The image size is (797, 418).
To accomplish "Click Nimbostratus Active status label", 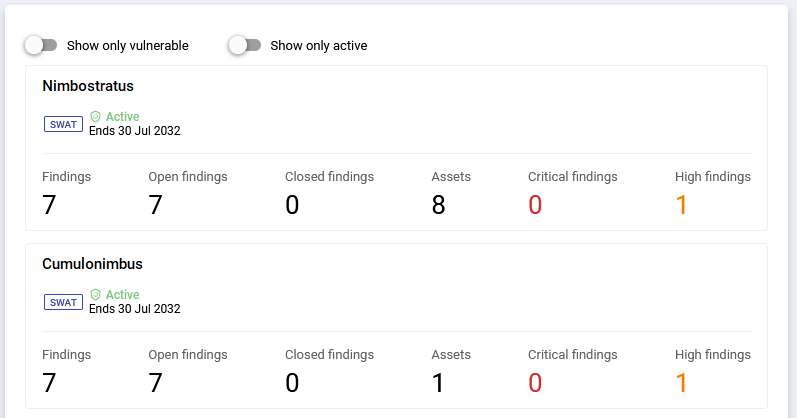I will [x=122, y=117].
